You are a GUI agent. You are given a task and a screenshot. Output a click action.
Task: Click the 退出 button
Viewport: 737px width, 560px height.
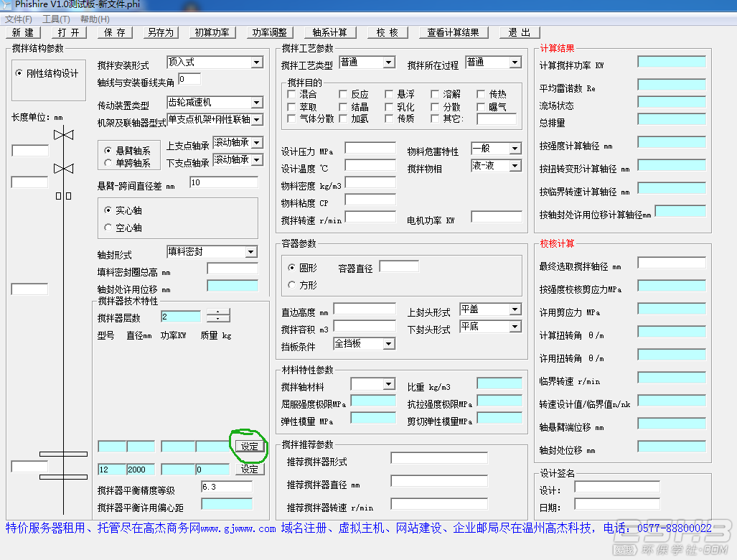tap(520, 32)
